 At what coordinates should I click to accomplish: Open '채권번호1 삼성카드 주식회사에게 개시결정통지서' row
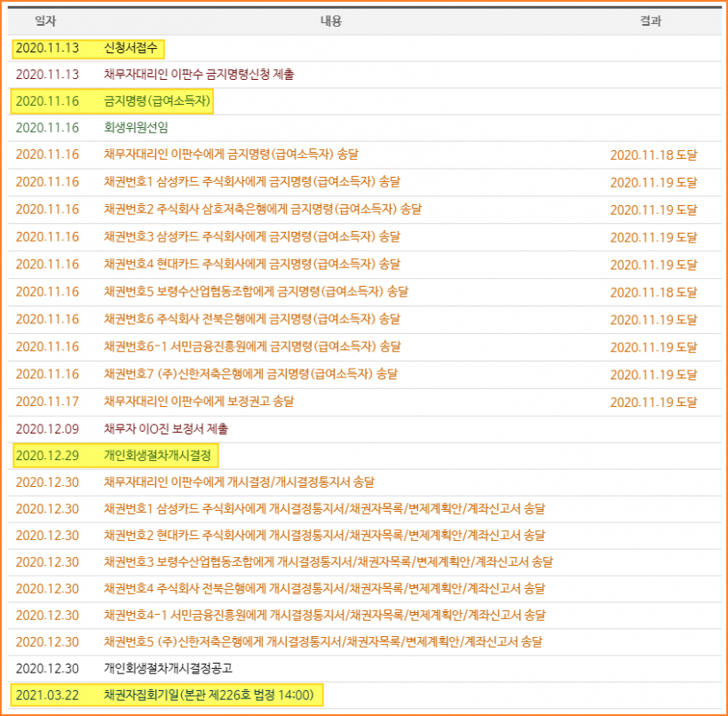click(324, 508)
